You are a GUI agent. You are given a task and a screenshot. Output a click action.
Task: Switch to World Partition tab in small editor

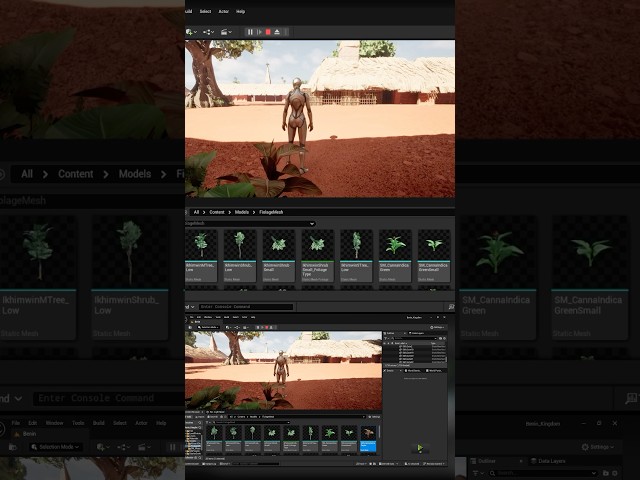point(435,371)
